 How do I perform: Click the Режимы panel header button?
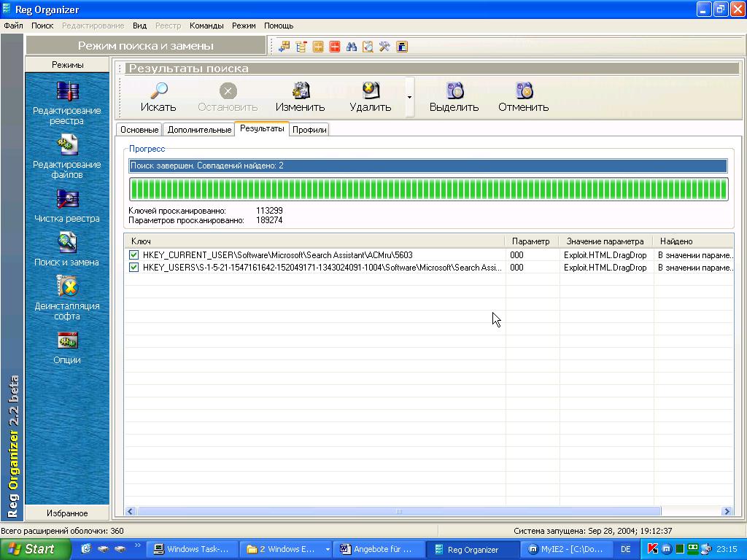point(67,65)
